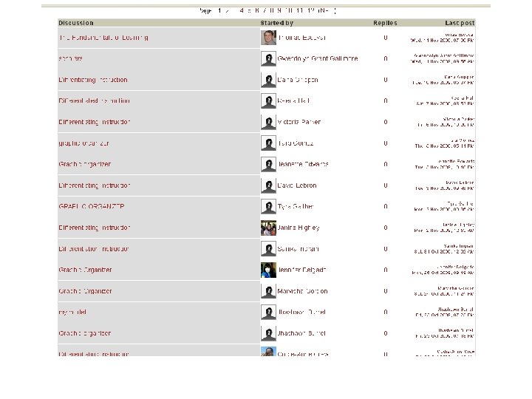This screenshot has width=532, height=399.
Task: Open Jennifer Delgado's Graphic Organizer discussion
Action: (x=85, y=270)
